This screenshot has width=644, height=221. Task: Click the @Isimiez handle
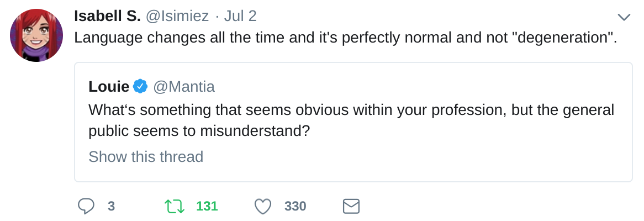pos(177,16)
